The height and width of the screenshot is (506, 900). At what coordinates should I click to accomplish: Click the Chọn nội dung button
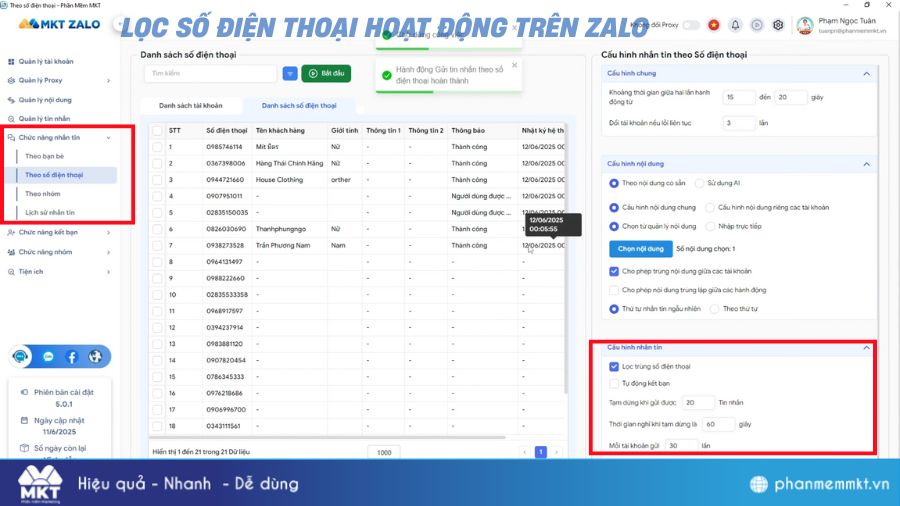tap(641, 249)
